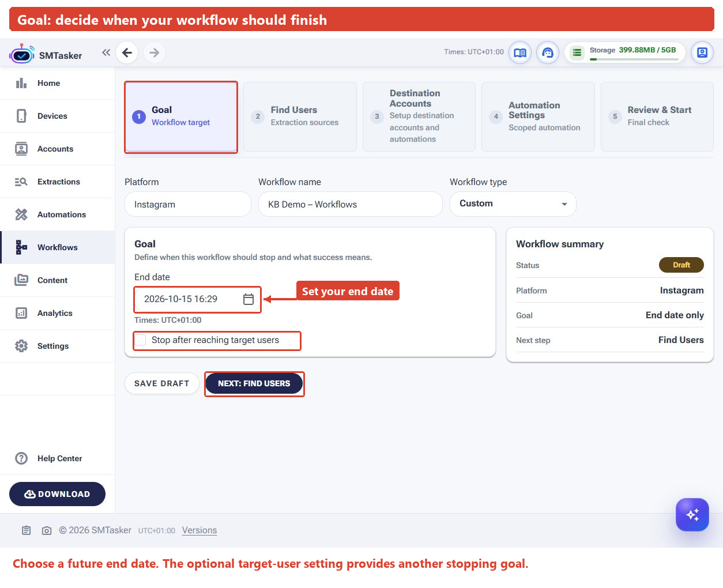Click storage text '399.88MB / 5GB'
Screen dimensions: 723x588
click(647, 50)
